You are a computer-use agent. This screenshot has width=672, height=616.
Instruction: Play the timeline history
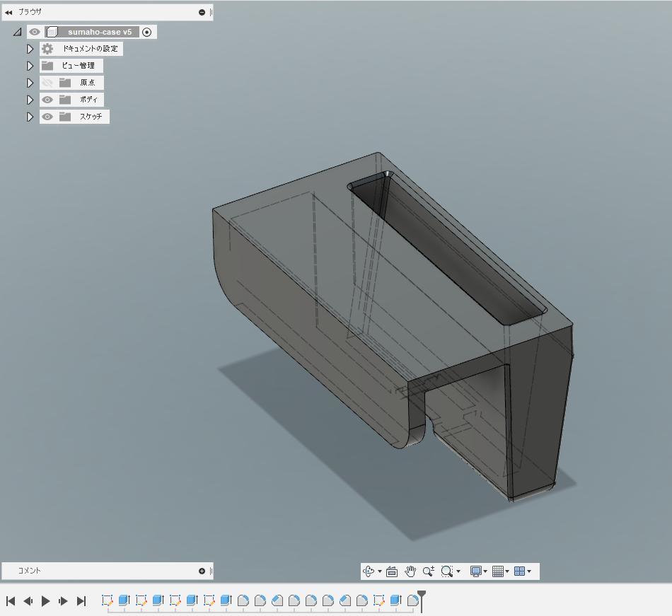(x=45, y=601)
